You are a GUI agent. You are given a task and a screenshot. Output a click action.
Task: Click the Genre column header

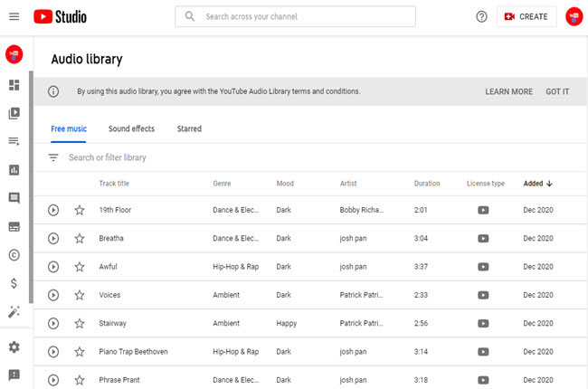click(x=222, y=184)
